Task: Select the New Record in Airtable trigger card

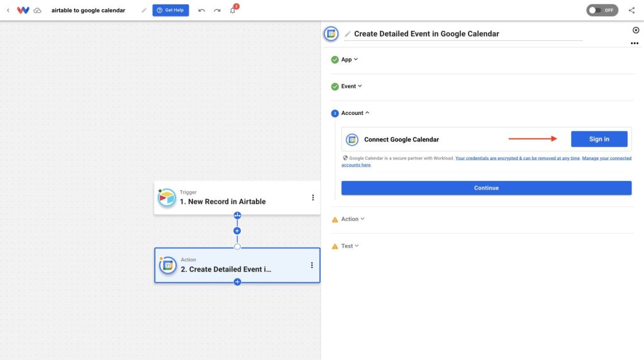Action: tap(237, 197)
